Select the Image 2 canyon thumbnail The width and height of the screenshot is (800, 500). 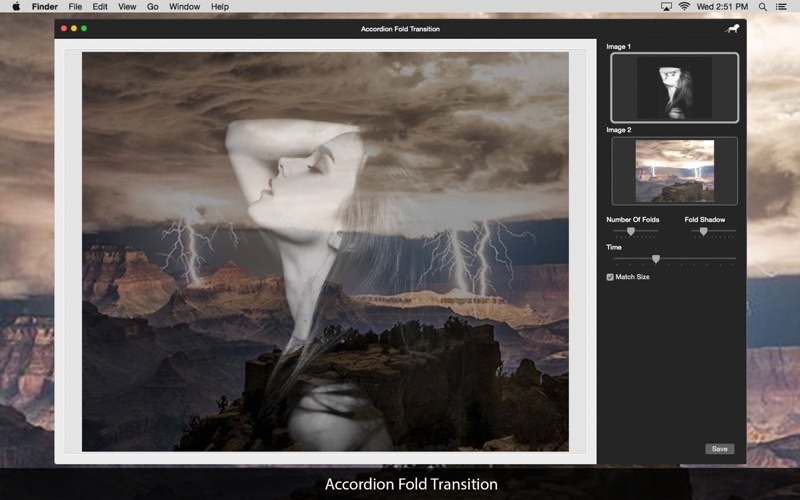tap(674, 171)
